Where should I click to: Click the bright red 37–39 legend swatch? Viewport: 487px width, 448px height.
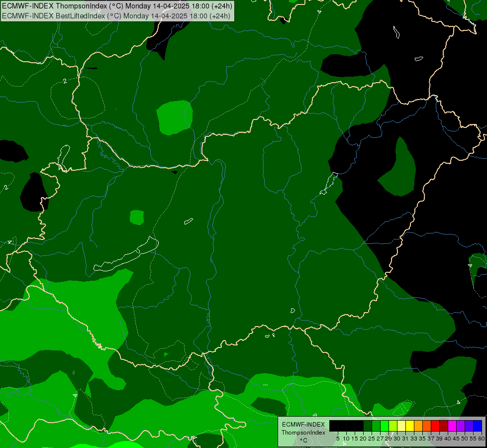click(435, 426)
